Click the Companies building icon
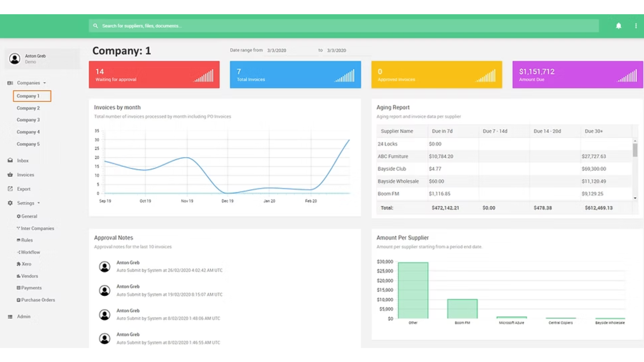The width and height of the screenshot is (644, 362). point(10,83)
